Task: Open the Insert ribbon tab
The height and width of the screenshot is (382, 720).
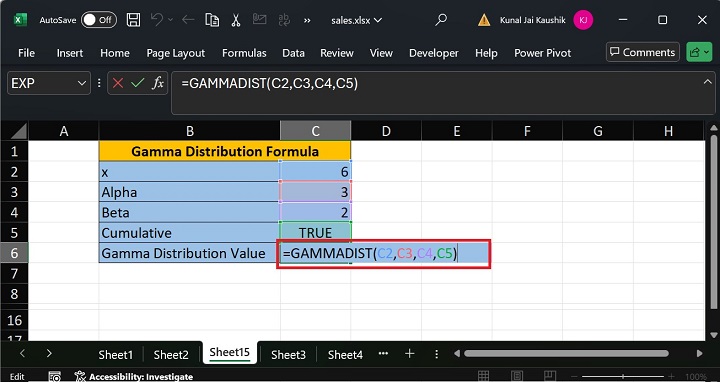Action: click(70, 53)
